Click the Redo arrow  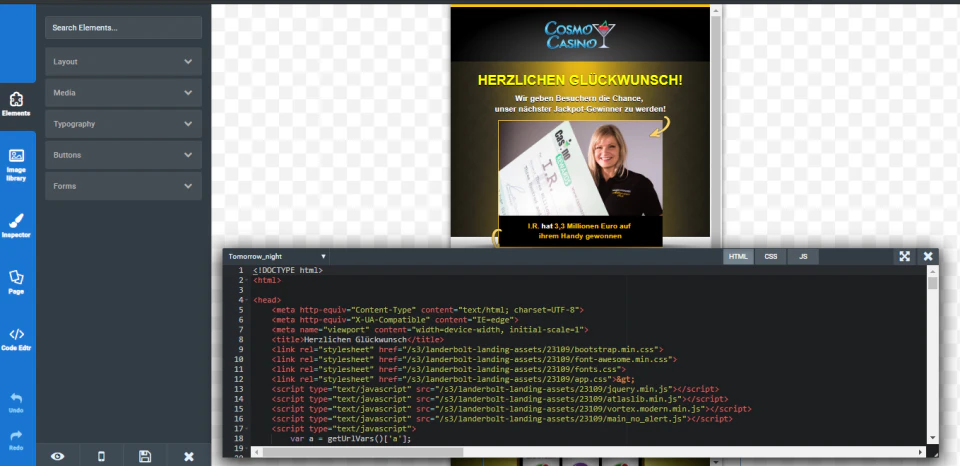tap(17, 439)
